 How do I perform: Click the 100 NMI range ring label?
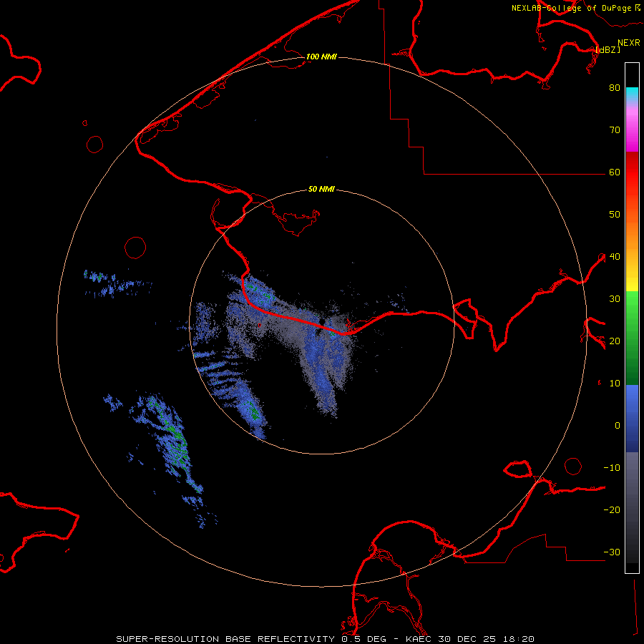click(321, 57)
